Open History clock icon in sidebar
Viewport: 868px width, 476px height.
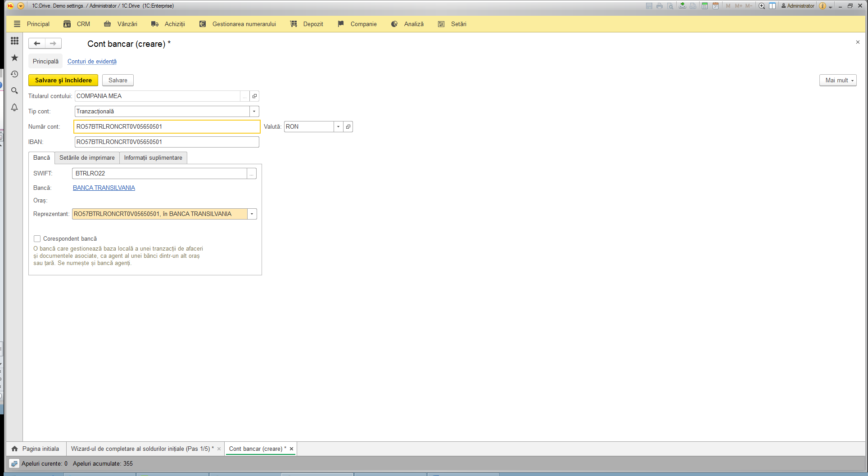click(14, 74)
